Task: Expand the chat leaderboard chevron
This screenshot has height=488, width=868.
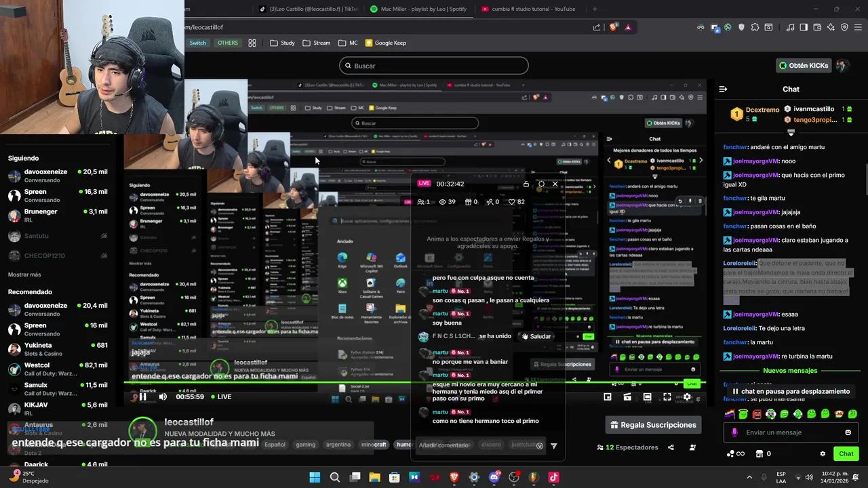Action: (x=791, y=132)
